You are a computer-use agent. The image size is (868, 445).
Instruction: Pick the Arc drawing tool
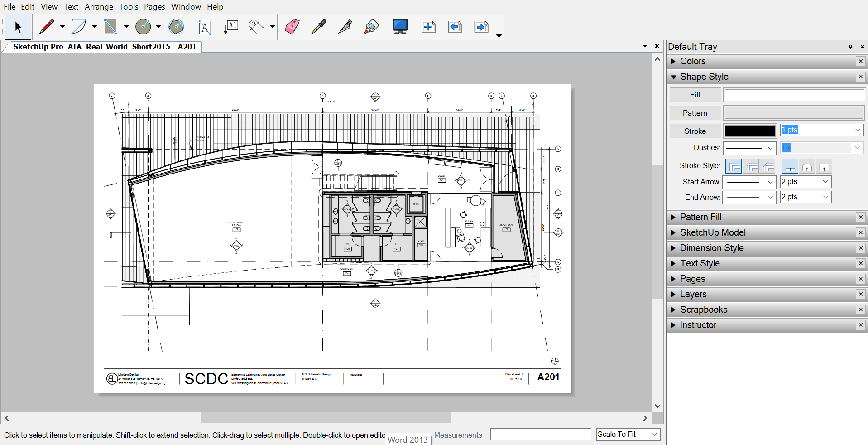point(79,27)
